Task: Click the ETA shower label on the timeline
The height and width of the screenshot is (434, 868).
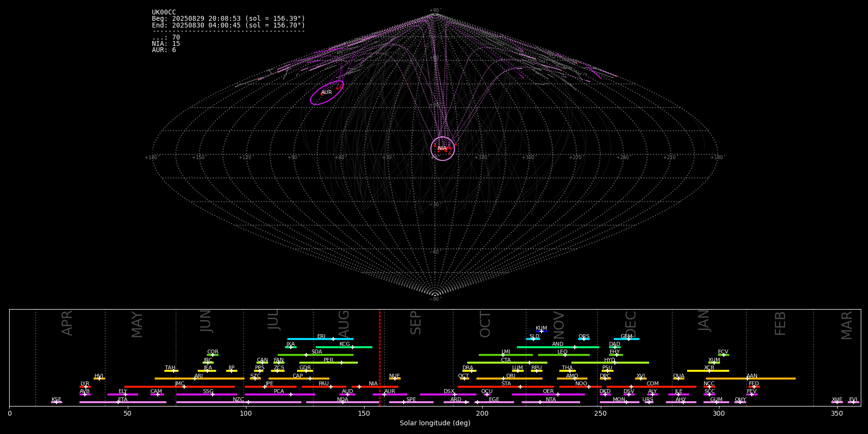Action: (123, 400)
